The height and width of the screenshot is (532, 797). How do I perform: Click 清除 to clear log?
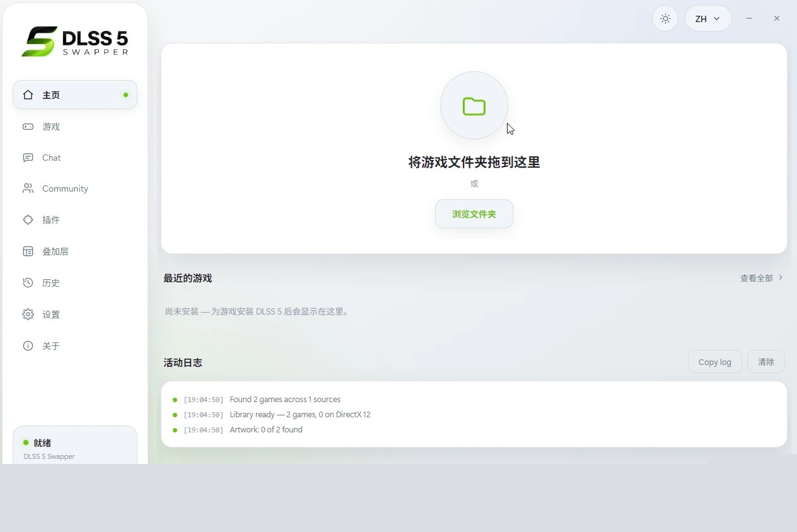tap(766, 362)
